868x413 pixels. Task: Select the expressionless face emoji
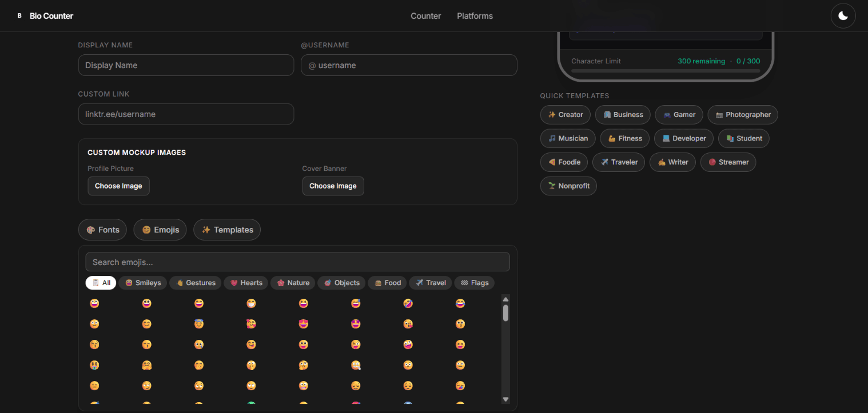pyautogui.click(x=94, y=386)
